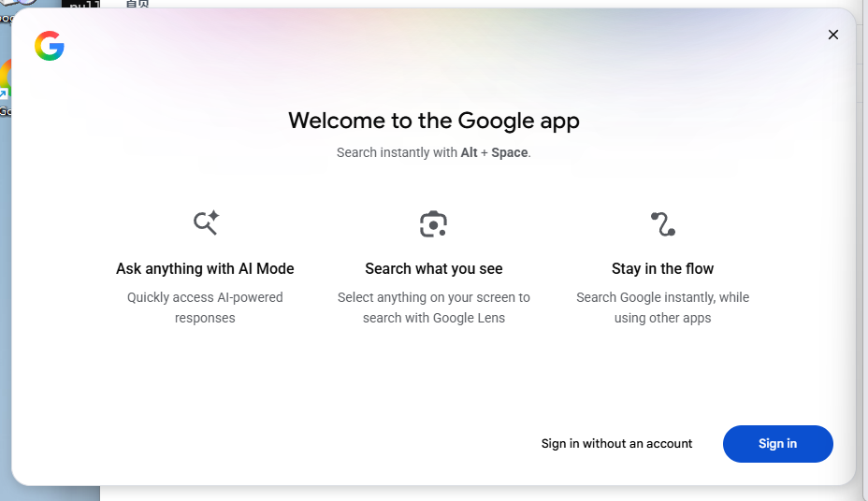
Task: Select the Stay in the flow title
Action: 662,269
